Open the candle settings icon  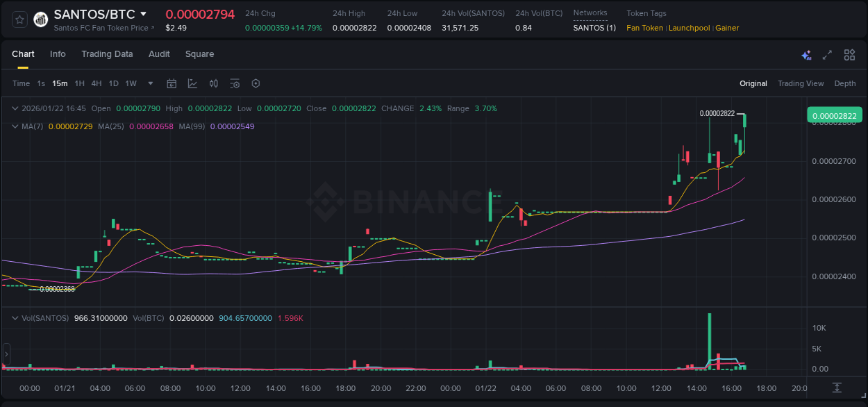(x=213, y=83)
